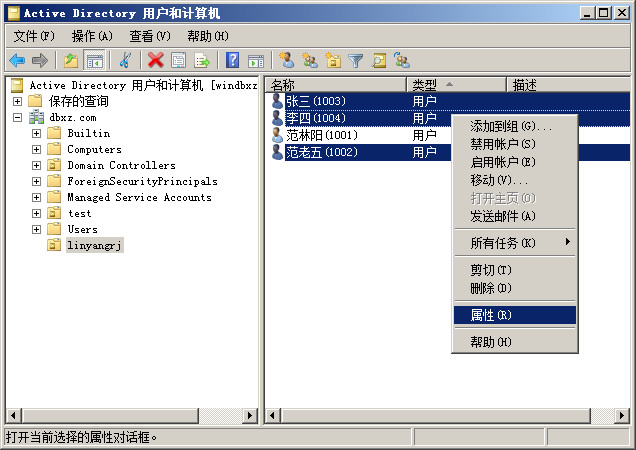
Task: Choose 发送邮件(A) in context menu
Action: [x=515, y=216]
